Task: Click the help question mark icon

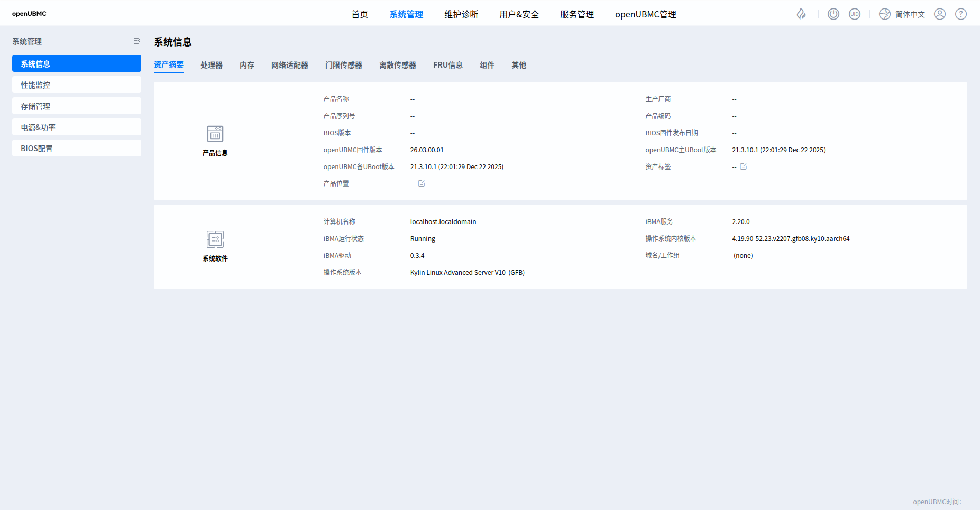Action: click(x=961, y=14)
